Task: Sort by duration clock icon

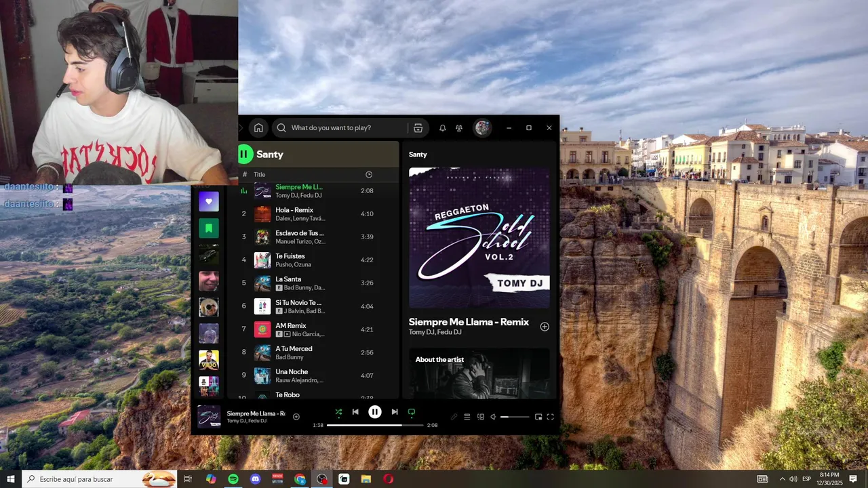Action: (x=369, y=174)
